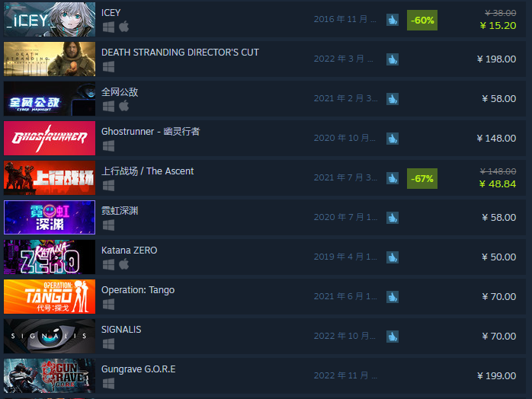
Task: Click the -60% discount badge for ICEY
Action: tap(422, 20)
